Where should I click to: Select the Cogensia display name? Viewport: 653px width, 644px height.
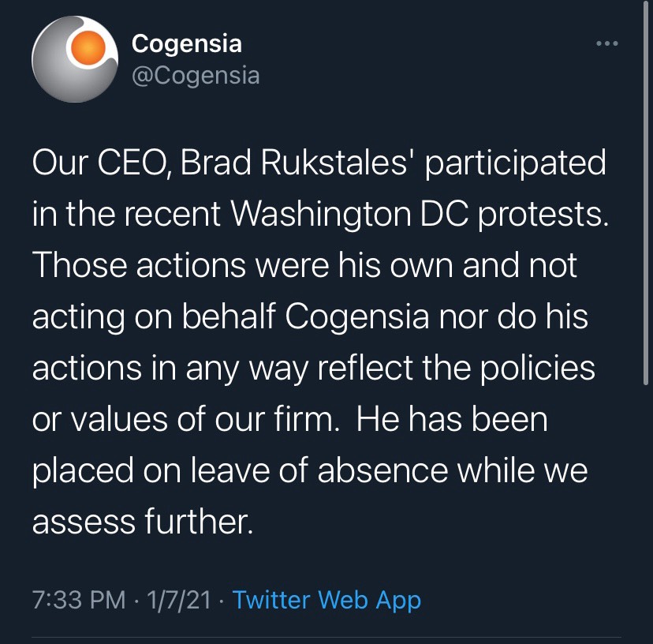click(187, 44)
